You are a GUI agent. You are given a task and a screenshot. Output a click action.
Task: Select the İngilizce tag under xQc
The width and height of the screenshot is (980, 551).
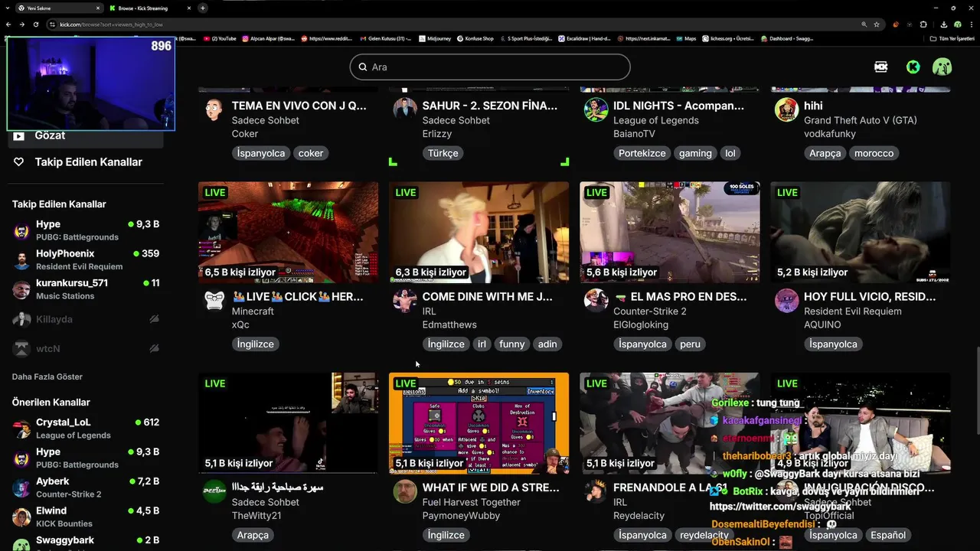[256, 344]
